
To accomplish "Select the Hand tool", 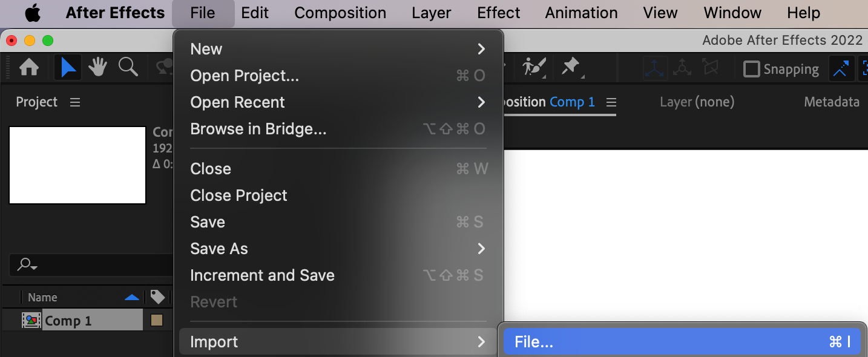I will (x=97, y=68).
